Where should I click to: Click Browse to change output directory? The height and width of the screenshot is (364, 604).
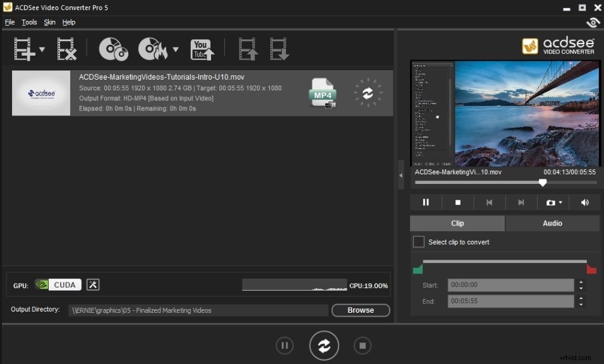[360, 310]
